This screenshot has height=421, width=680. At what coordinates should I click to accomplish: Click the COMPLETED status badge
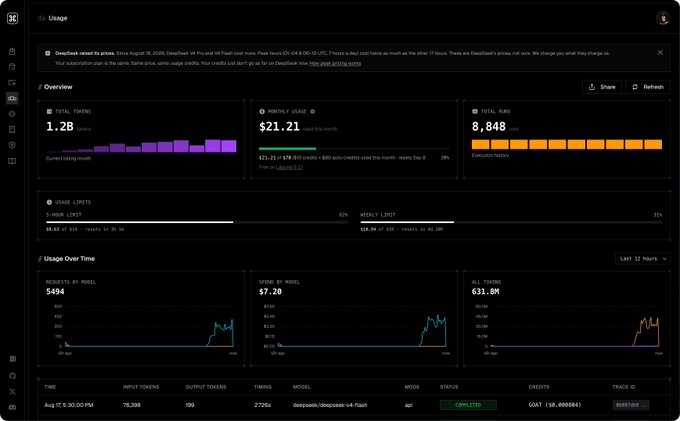468,405
